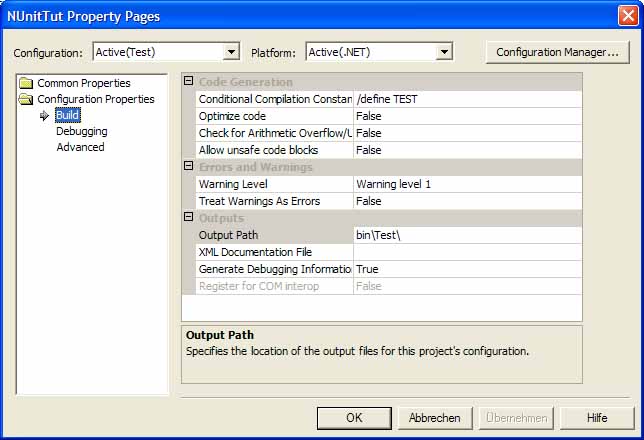Click the Configuration Properties open folder icon
644x440 pixels.
26,99
